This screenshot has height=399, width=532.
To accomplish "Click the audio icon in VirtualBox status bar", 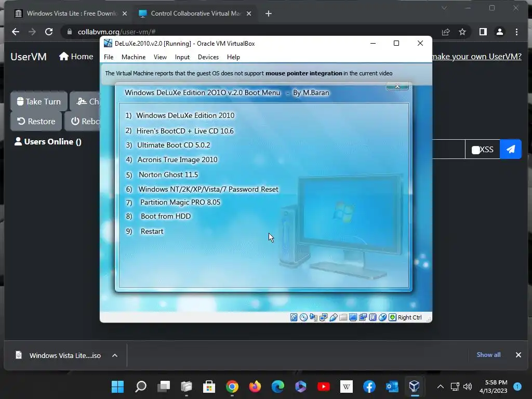I will point(313,317).
